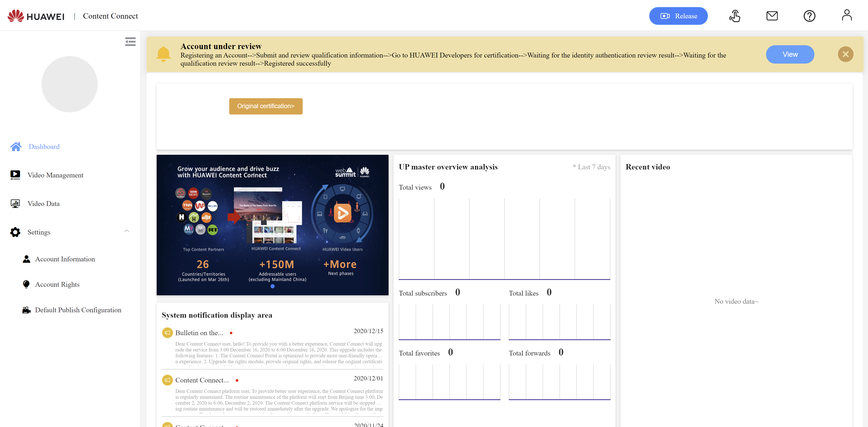Image resolution: width=868 pixels, height=427 pixels.
Task: Click the Account Information person icon
Action: [x=26, y=259]
